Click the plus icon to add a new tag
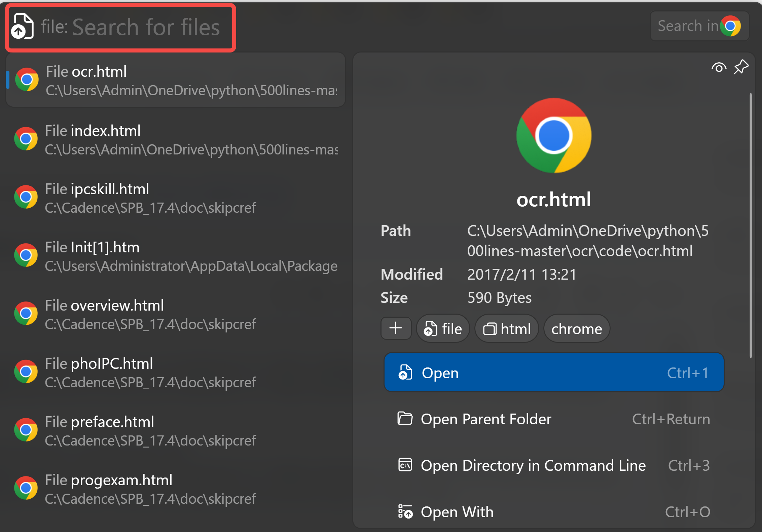The image size is (762, 532). click(x=396, y=328)
